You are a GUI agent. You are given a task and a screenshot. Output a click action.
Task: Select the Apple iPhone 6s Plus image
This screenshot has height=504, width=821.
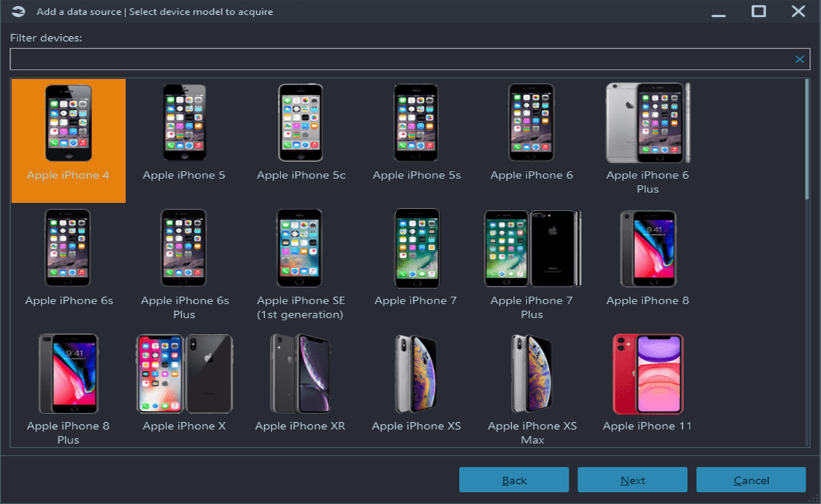click(184, 248)
